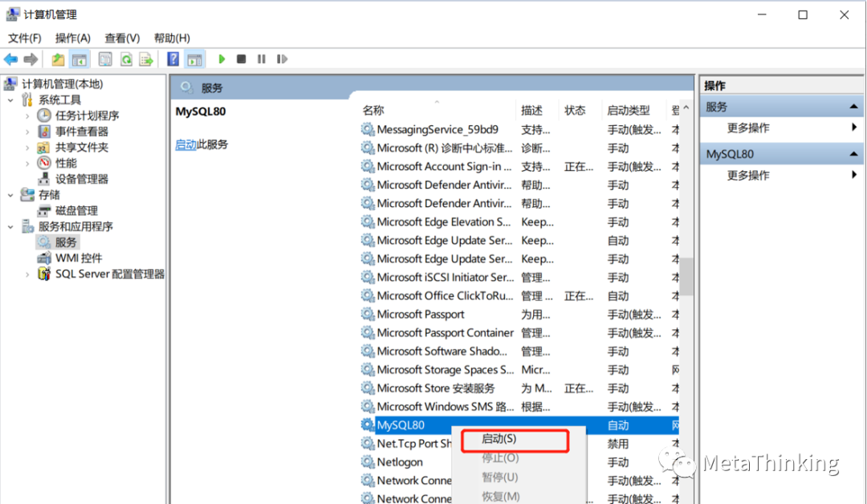Select the Microsoft Storage Spaces S... service

(x=519, y=370)
